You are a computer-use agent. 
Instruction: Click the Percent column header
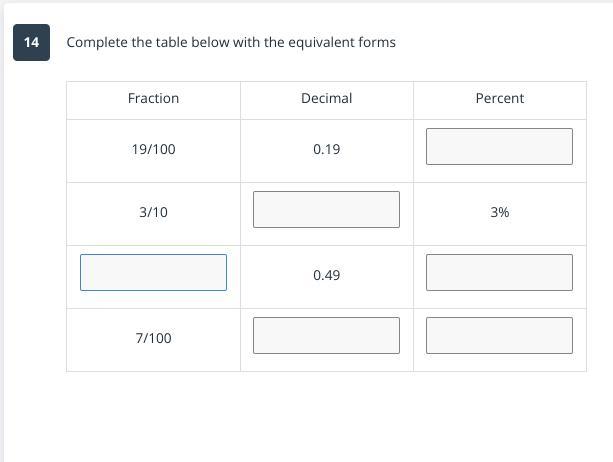click(x=499, y=98)
